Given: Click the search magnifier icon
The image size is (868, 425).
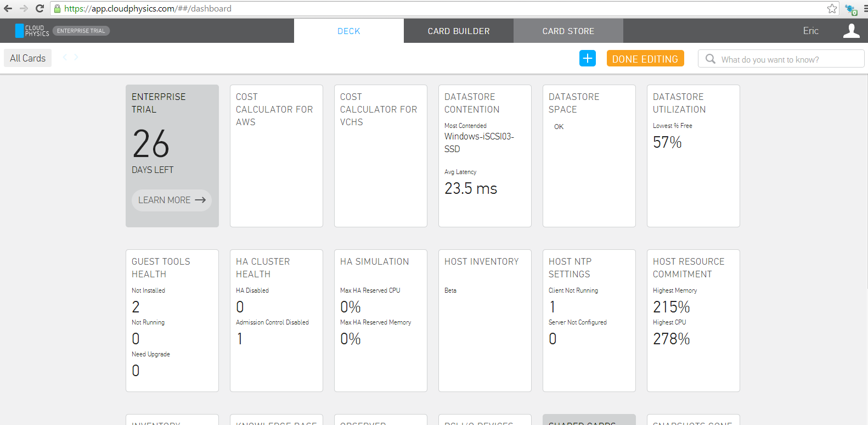Looking at the screenshot, I should 710,59.
